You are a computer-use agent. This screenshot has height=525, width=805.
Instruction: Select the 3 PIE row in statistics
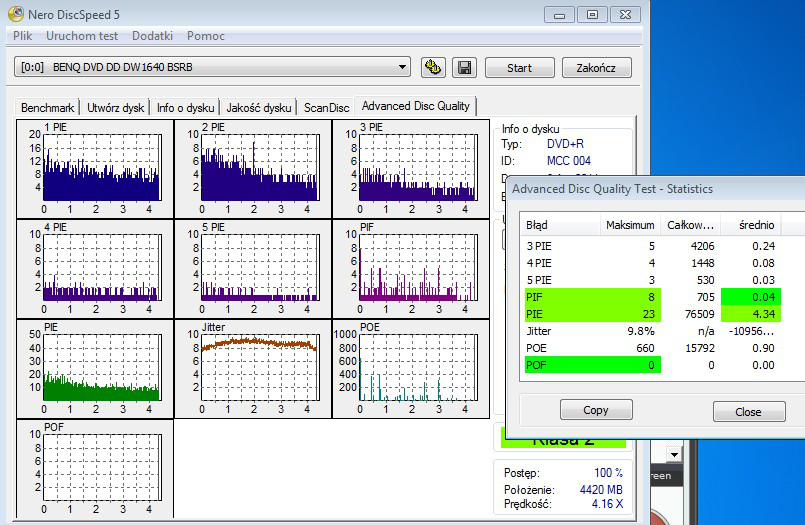651,246
